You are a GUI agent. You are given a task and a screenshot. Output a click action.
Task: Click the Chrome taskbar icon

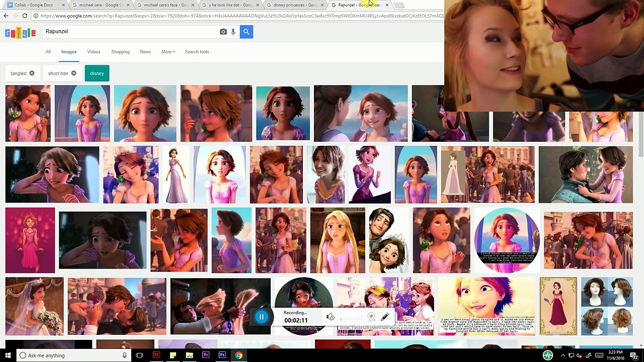[238, 355]
